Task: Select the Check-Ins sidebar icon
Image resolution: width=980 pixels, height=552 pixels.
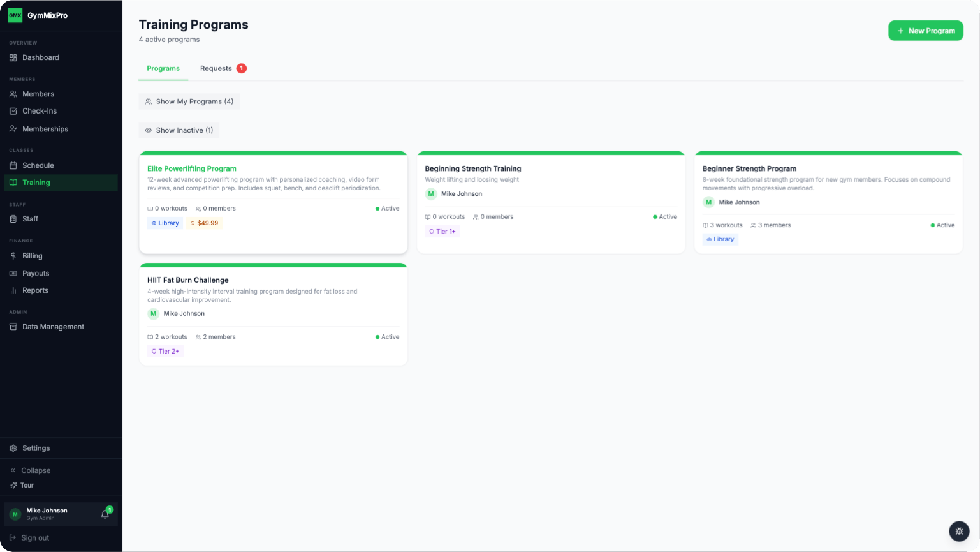Action: 13,111
